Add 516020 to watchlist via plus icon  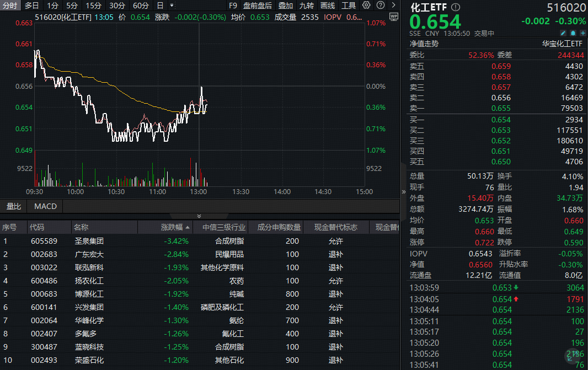582,33
